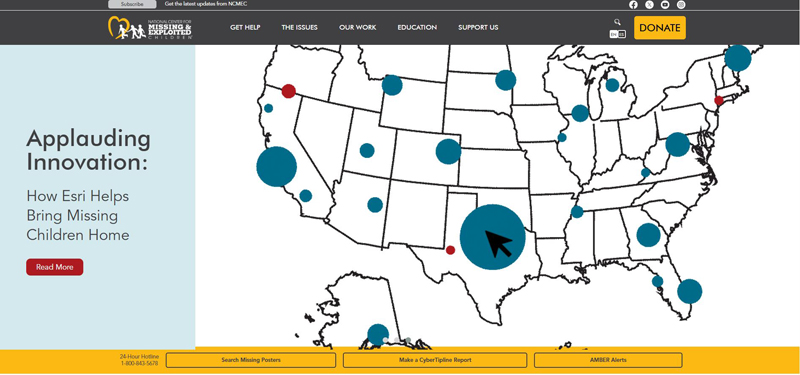This screenshot has height=375, width=800.
Task: Click the large Texas bubble on map
Action: coord(492,237)
